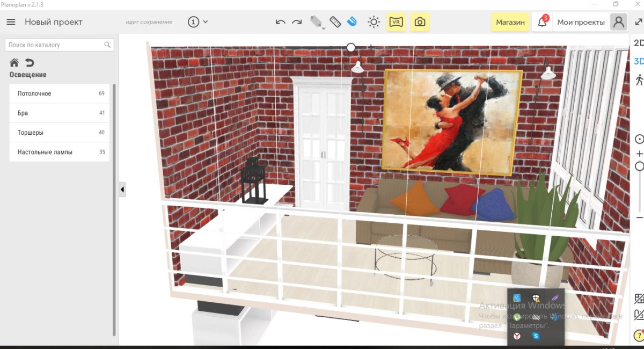644x349 pixels.
Task: Switch to 3D view
Action: point(639,61)
